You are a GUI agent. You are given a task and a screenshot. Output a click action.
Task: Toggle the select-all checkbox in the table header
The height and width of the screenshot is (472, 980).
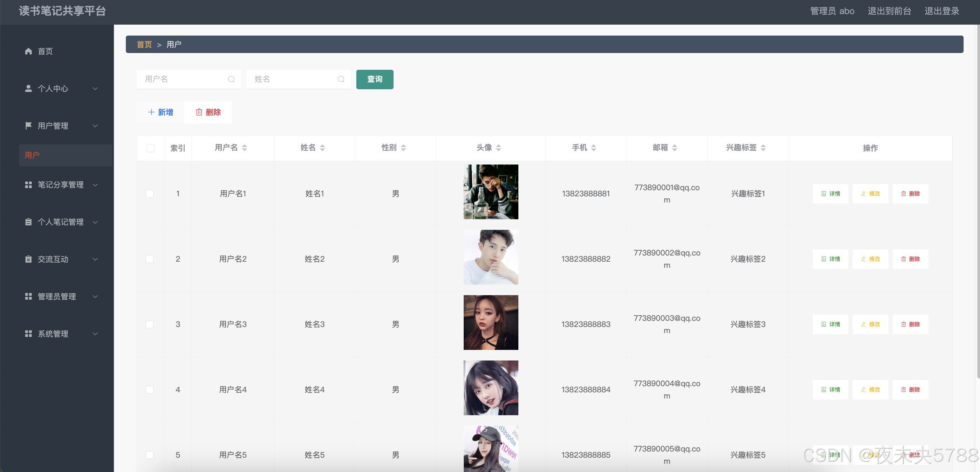150,148
